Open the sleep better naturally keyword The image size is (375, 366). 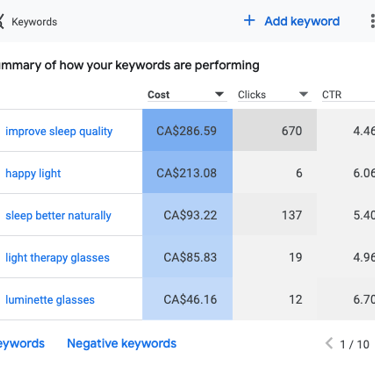tap(58, 215)
